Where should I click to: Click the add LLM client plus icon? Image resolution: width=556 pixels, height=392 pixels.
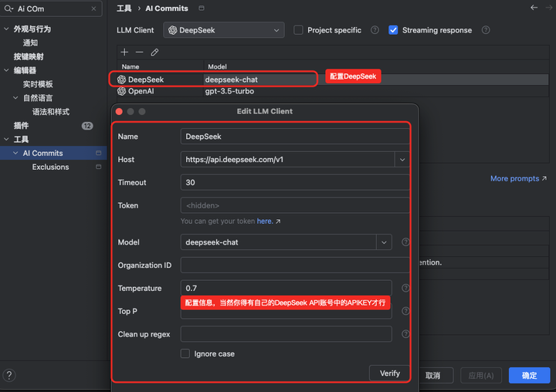tap(124, 52)
